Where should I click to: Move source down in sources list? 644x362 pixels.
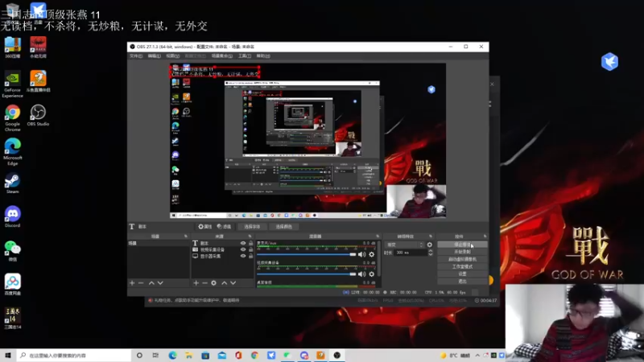(x=233, y=283)
